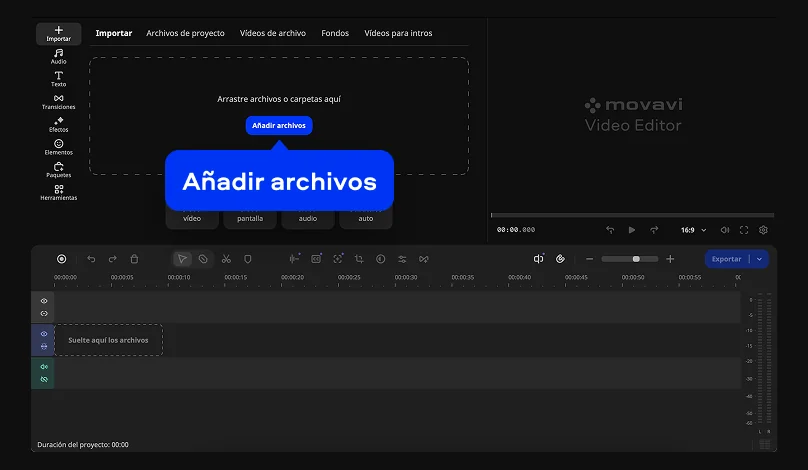The height and width of the screenshot is (470, 808).
Task: Click the trash delete icon in timeline toolbar
Action: 134,259
